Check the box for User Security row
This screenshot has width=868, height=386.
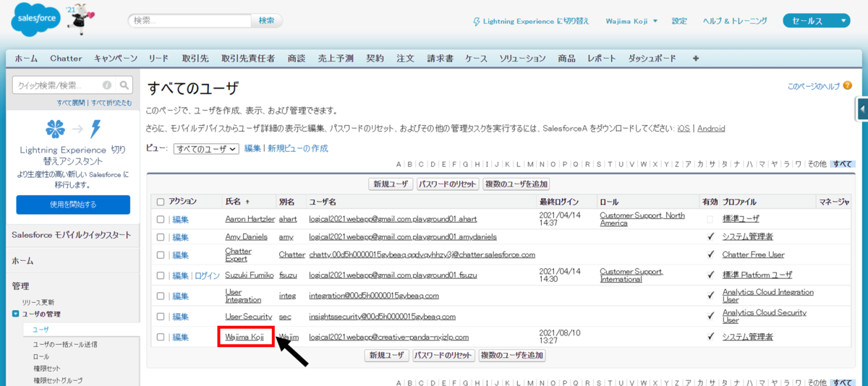pos(161,317)
